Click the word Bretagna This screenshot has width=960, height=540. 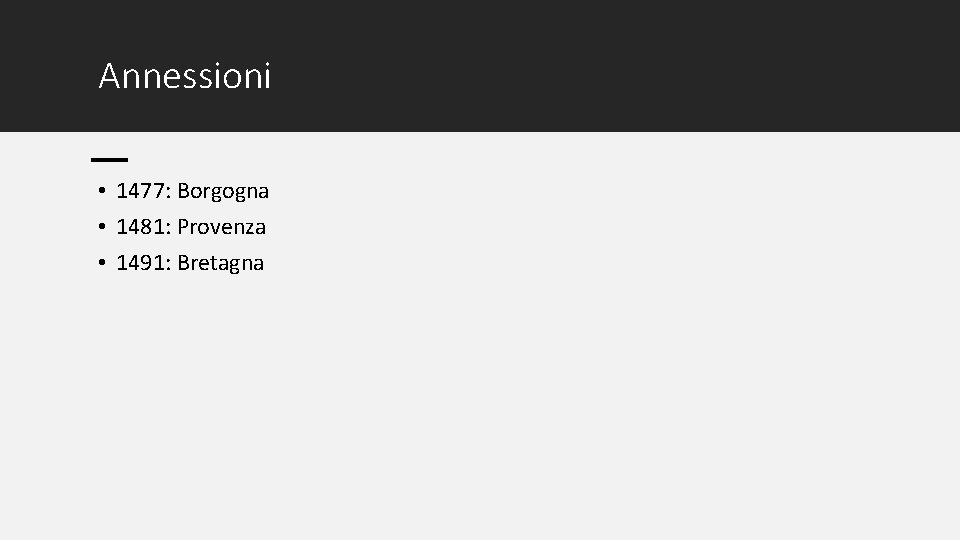point(220,263)
